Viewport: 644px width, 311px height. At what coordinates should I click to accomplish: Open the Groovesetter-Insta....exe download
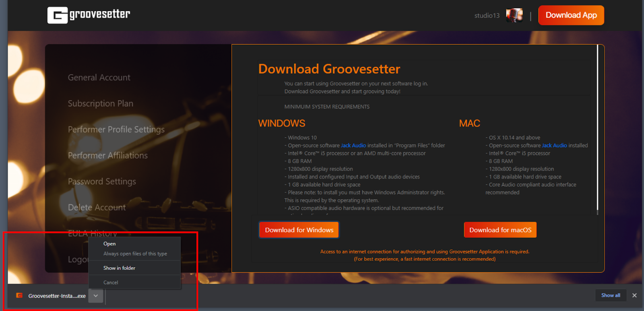pyautogui.click(x=57, y=296)
